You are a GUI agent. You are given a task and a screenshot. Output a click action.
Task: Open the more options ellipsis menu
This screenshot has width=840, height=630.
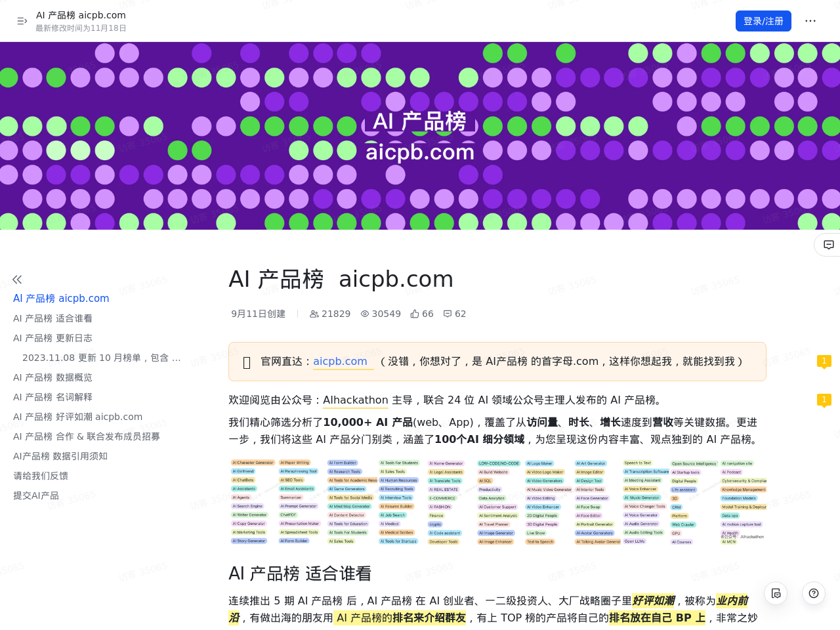[x=810, y=21]
